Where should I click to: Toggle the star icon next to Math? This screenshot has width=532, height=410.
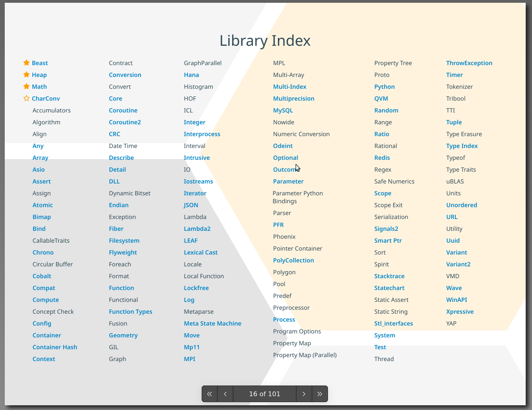click(x=26, y=86)
